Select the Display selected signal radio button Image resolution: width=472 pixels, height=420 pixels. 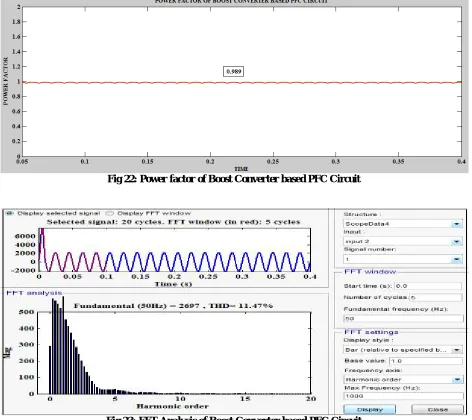click(x=9, y=213)
